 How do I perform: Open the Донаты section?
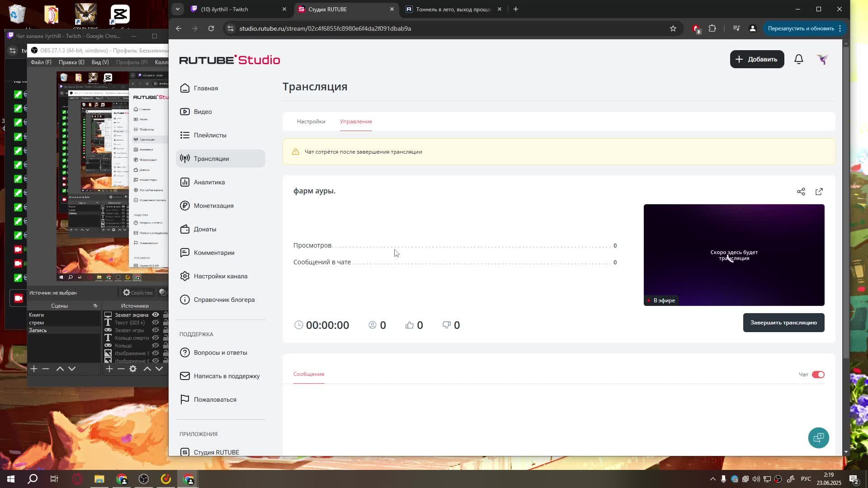(205, 229)
